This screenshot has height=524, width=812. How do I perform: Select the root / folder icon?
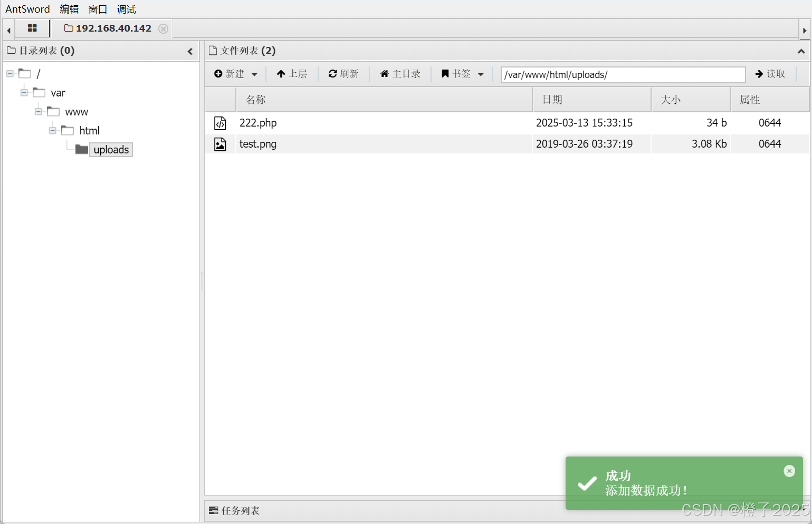pyautogui.click(x=25, y=73)
